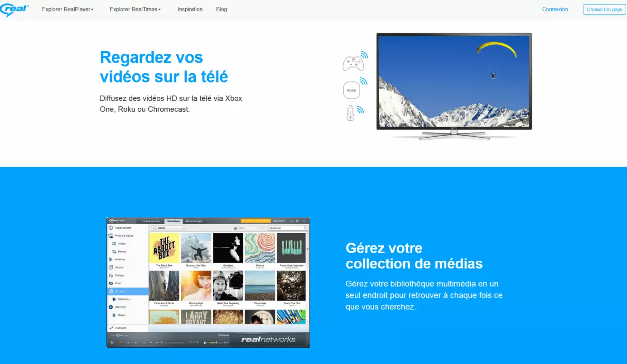Open the Nom sort dropdown

pyautogui.click(x=249, y=228)
